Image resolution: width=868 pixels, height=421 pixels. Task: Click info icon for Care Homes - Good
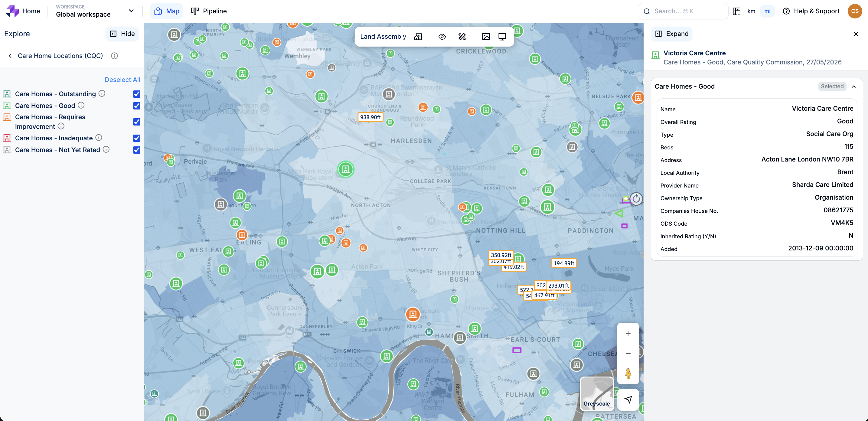(81, 105)
